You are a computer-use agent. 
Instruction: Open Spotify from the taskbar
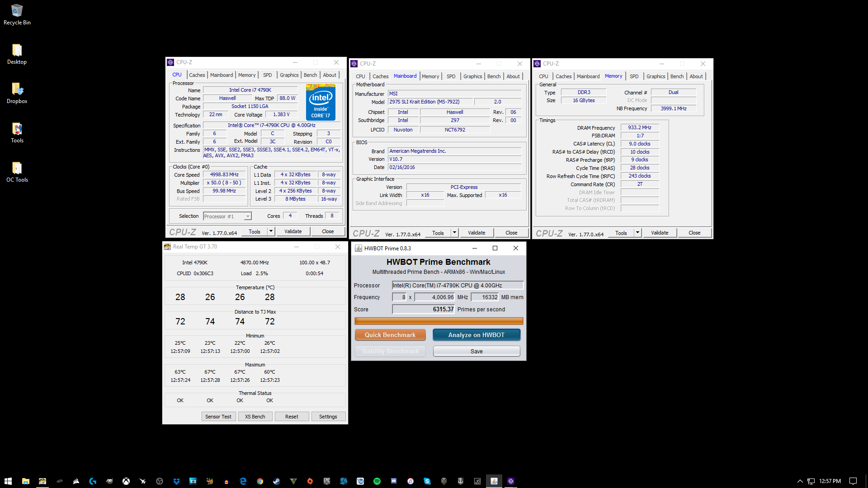pos(377,481)
